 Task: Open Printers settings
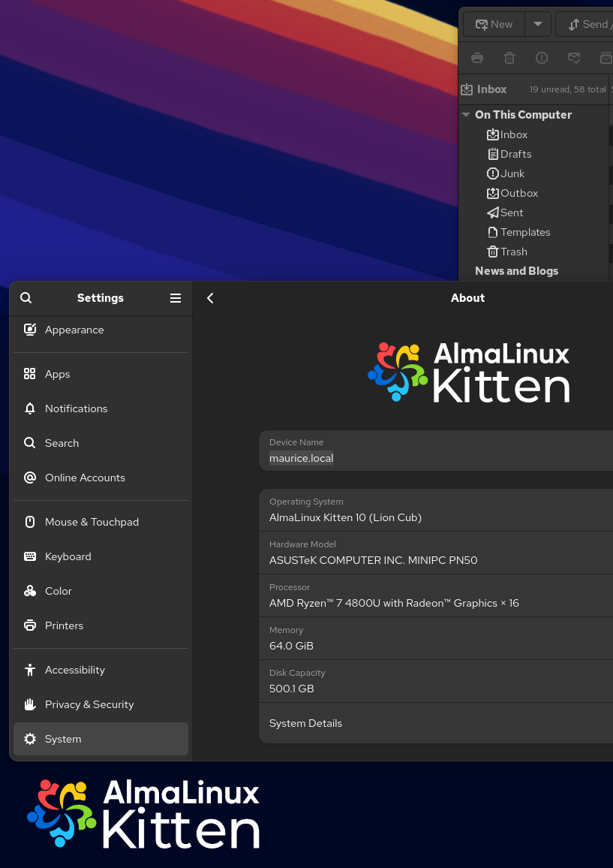(101, 625)
